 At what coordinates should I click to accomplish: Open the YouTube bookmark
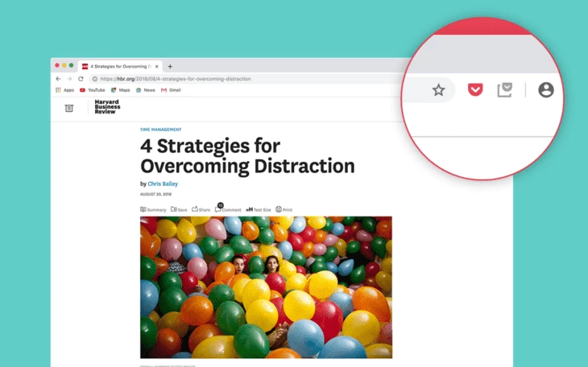92,90
